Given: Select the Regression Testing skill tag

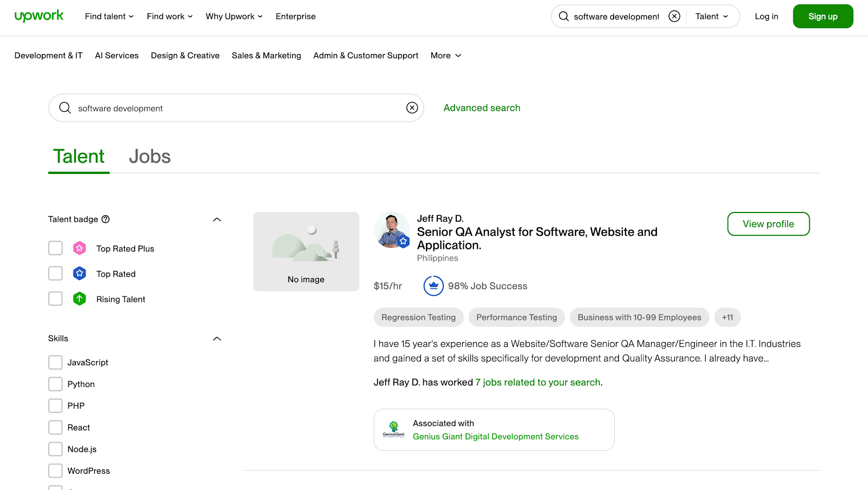Looking at the screenshot, I should click(x=418, y=317).
